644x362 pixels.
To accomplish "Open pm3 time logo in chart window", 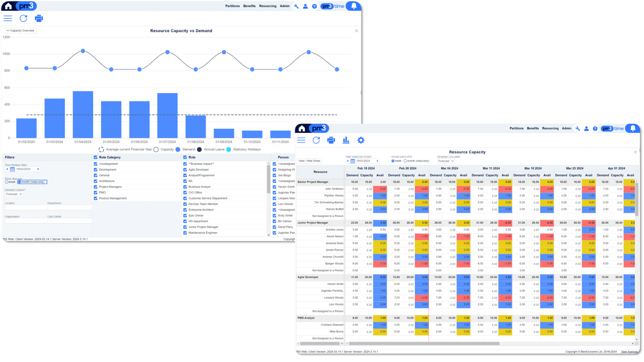I will click(x=333, y=6).
